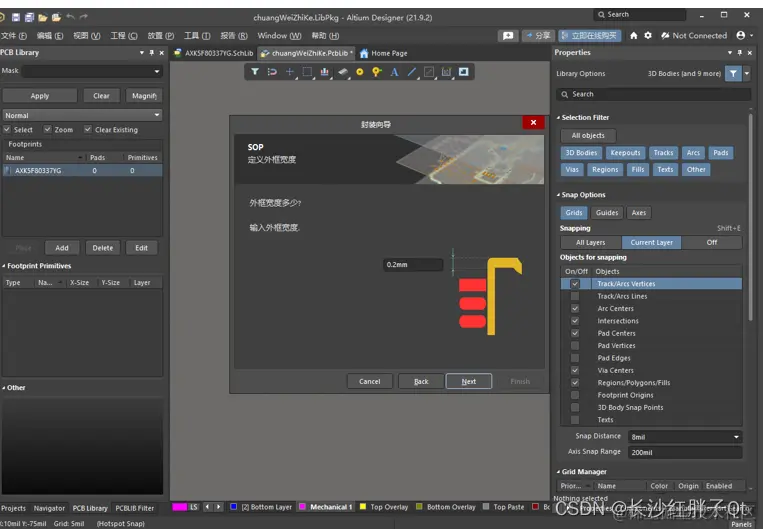Select the Current Layer snapping option
The width and height of the screenshot is (763, 529).
(652, 242)
